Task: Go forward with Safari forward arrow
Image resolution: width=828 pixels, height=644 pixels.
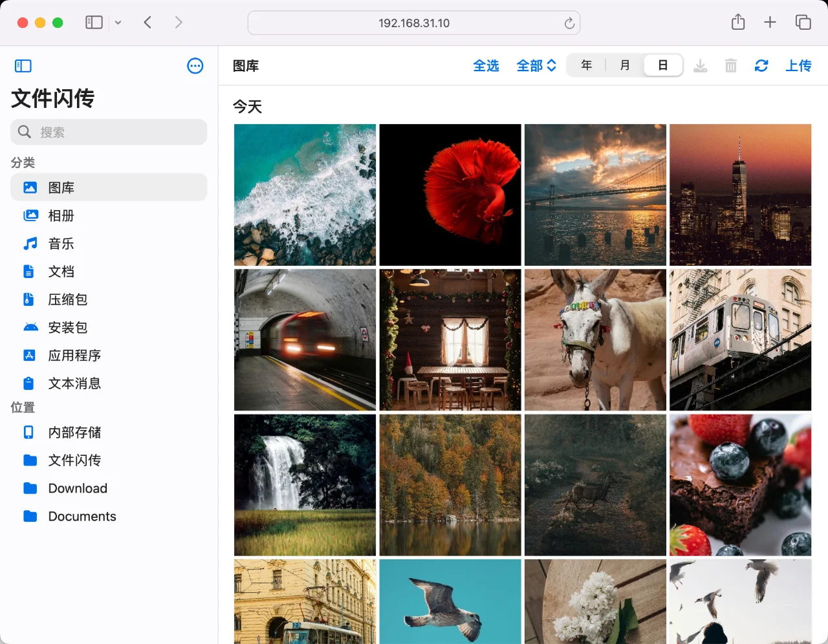Action: [x=179, y=23]
